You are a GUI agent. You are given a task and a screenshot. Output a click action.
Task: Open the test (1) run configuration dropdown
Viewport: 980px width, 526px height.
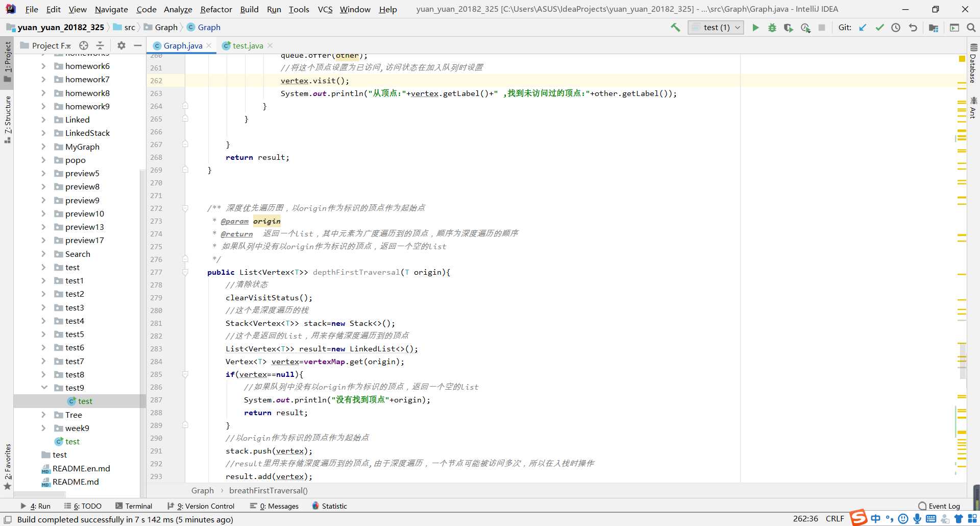pyautogui.click(x=716, y=28)
